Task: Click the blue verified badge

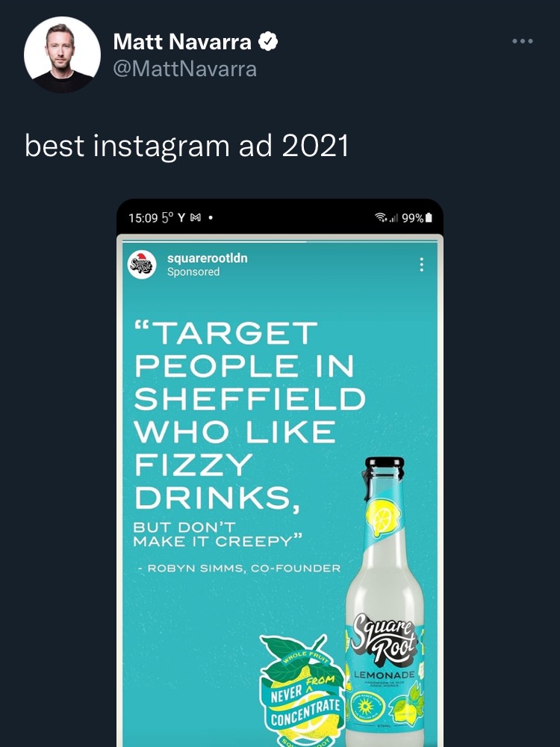Action: click(x=268, y=42)
